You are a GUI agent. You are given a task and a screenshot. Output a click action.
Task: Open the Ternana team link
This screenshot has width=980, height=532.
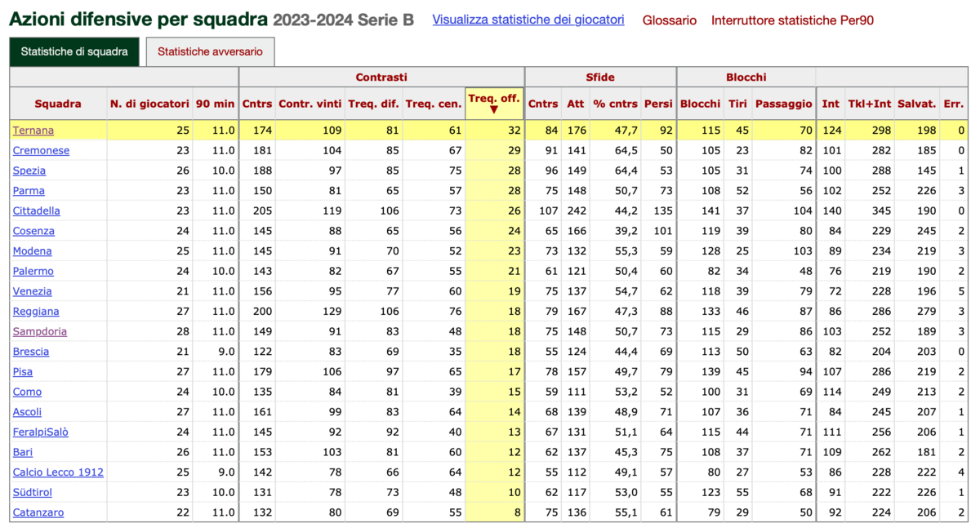coord(33,131)
